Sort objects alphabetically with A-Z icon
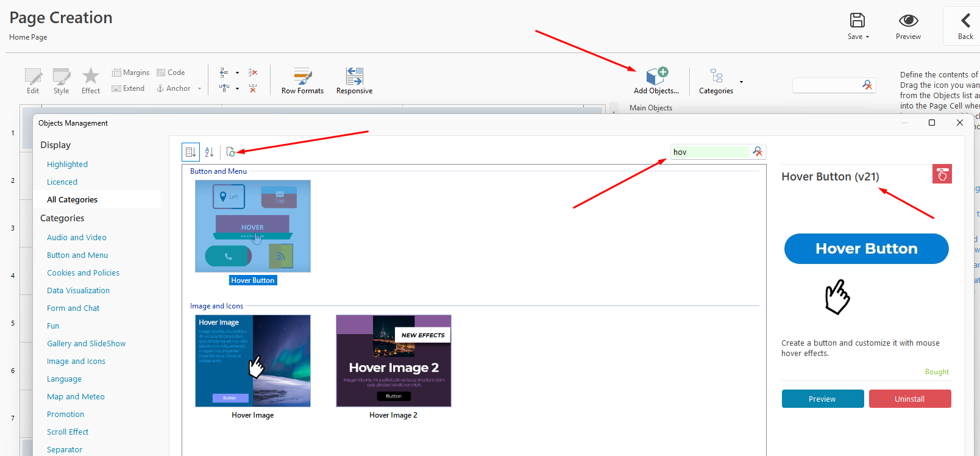 tap(209, 152)
